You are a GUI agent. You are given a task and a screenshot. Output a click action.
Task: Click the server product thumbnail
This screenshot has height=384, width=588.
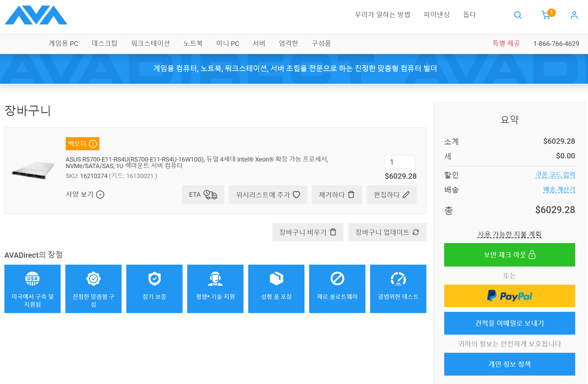(33, 170)
